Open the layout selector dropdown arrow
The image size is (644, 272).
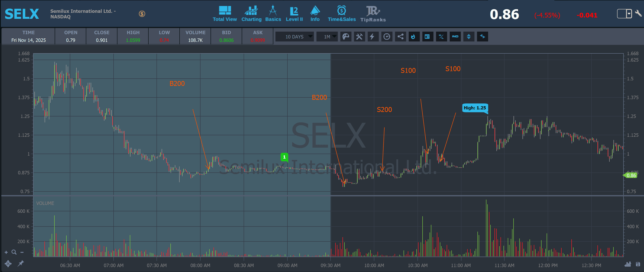coord(629,14)
